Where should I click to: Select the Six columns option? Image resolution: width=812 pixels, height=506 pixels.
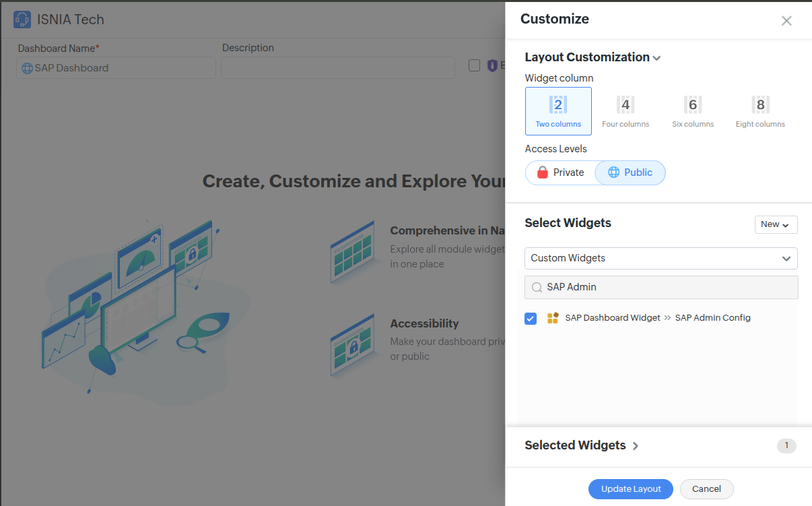click(x=692, y=104)
